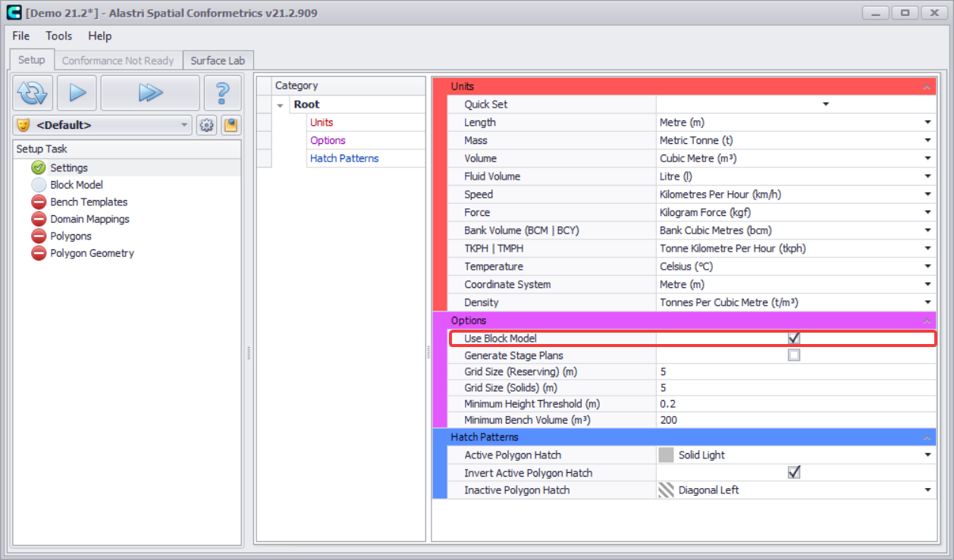Image resolution: width=954 pixels, height=560 pixels.
Task: Click the mask icon in Default dropdown
Action: pyautogui.click(x=24, y=125)
